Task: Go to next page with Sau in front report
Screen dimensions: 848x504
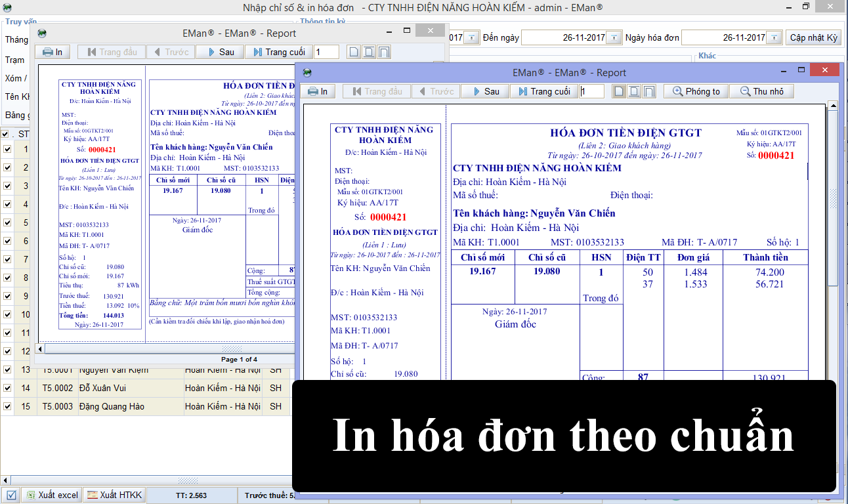Action: pos(485,91)
